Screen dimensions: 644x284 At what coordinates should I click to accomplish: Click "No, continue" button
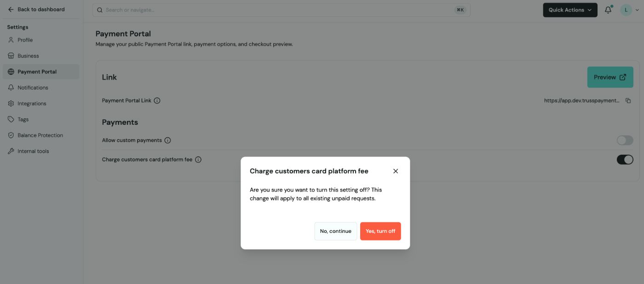click(x=335, y=231)
